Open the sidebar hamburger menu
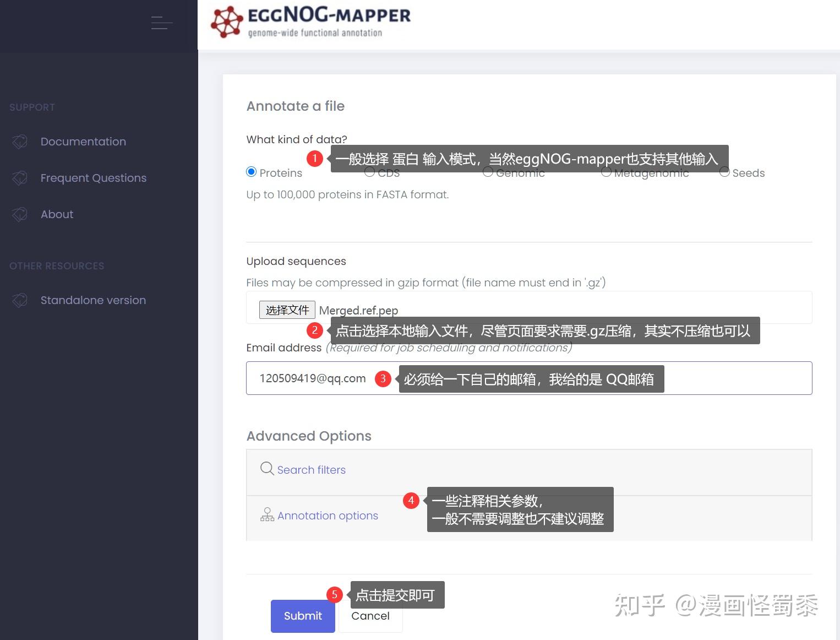Viewport: 840px width, 640px height. click(x=161, y=23)
